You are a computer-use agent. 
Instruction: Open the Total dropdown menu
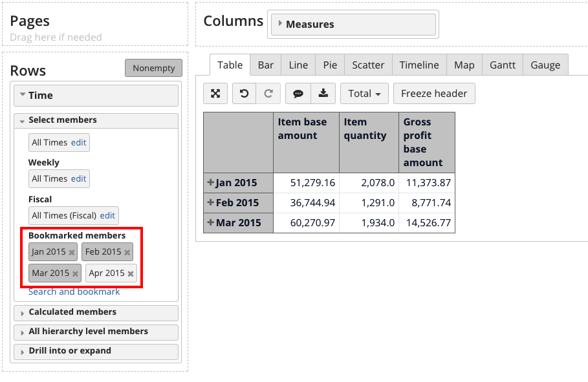pos(364,94)
